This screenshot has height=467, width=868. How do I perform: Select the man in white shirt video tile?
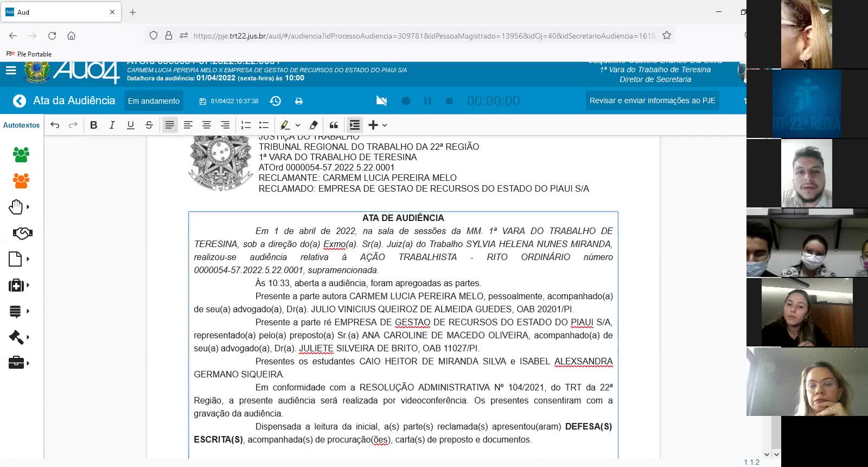point(807,173)
